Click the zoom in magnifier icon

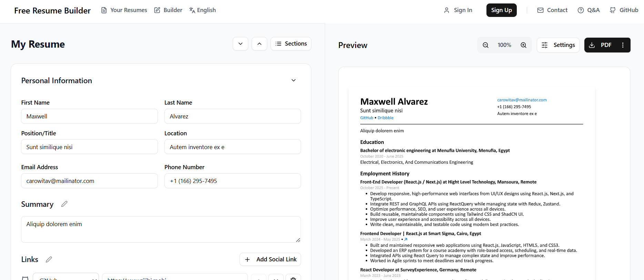pyautogui.click(x=523, y=45)
